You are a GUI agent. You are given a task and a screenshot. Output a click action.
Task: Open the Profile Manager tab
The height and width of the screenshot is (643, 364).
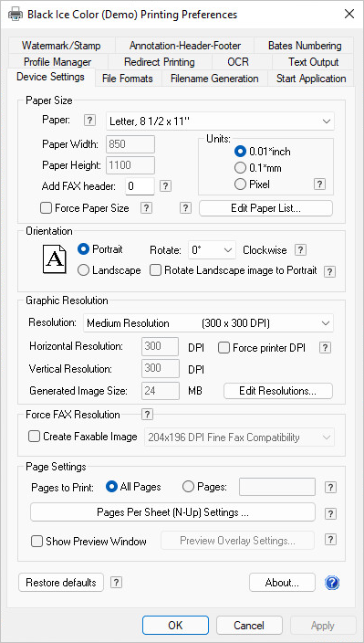pyautogui.click(x=57, y=62)
